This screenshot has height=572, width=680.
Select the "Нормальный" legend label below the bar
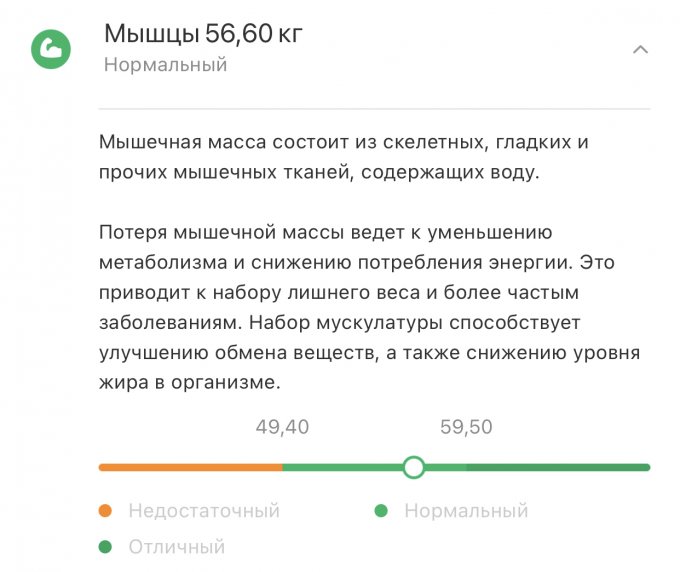pos(465,511)
